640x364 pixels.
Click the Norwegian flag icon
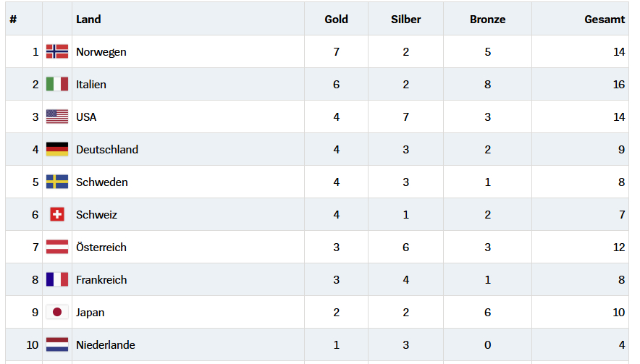pos(57,51)
